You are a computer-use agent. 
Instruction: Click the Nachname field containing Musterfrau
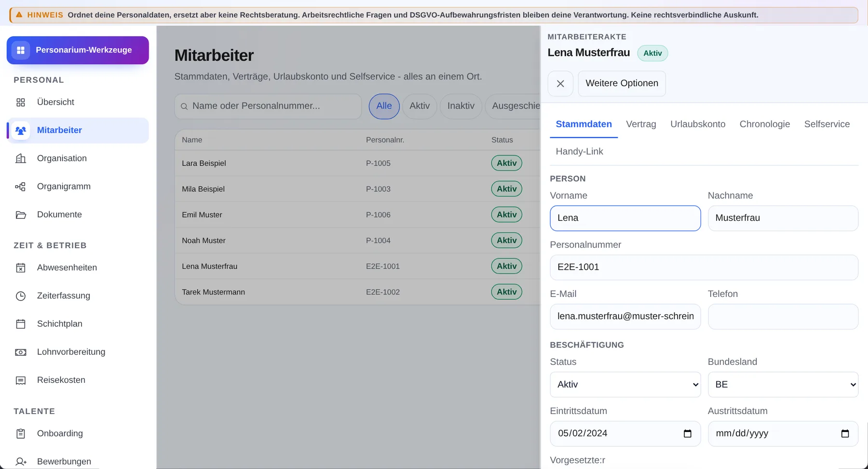click(x=783, y=218)
